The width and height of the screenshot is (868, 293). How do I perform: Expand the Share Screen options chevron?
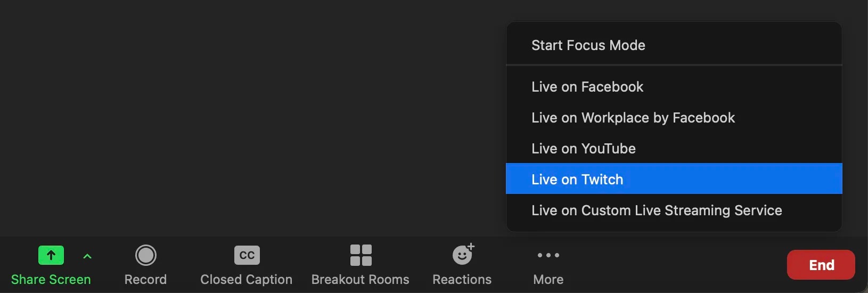click(87, 256)
